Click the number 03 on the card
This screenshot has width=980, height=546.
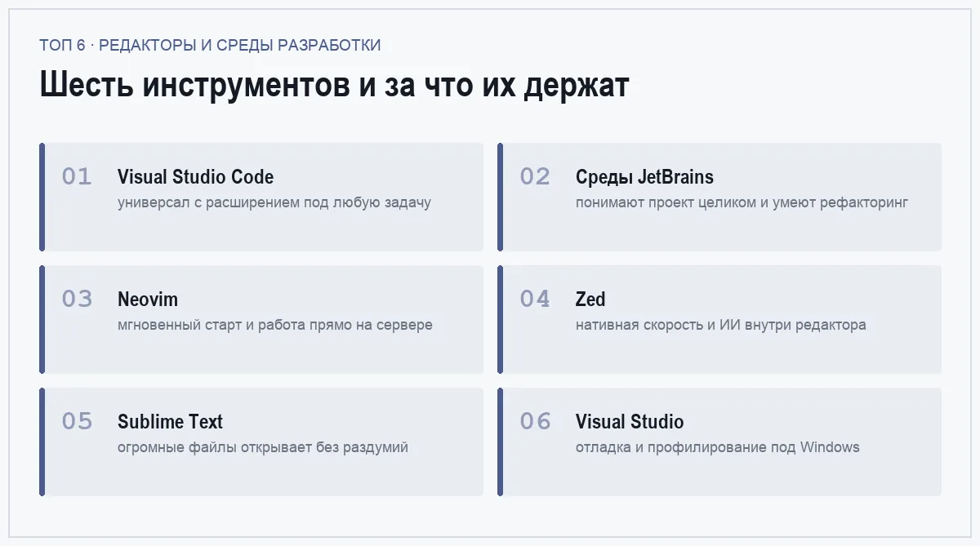coord(77,299)
